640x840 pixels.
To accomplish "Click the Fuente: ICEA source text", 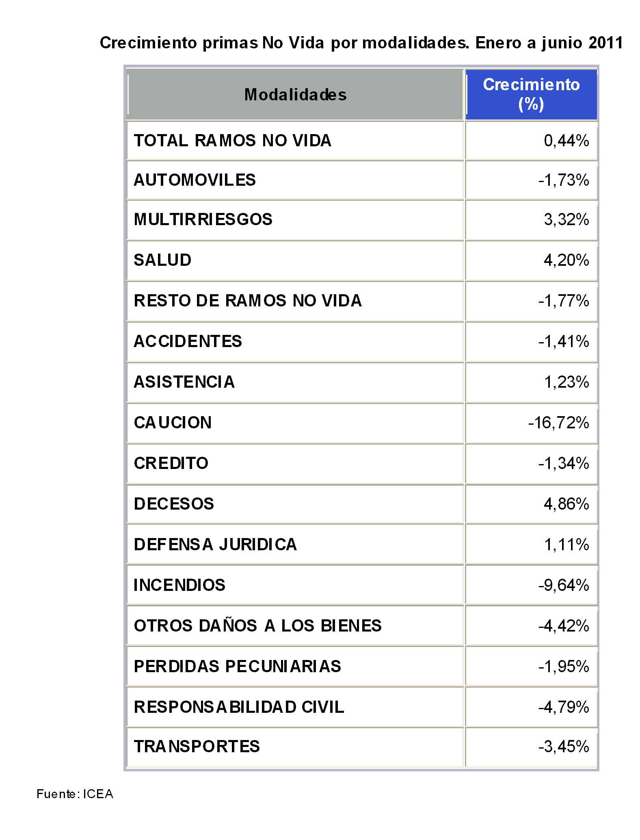I will 75,794.
